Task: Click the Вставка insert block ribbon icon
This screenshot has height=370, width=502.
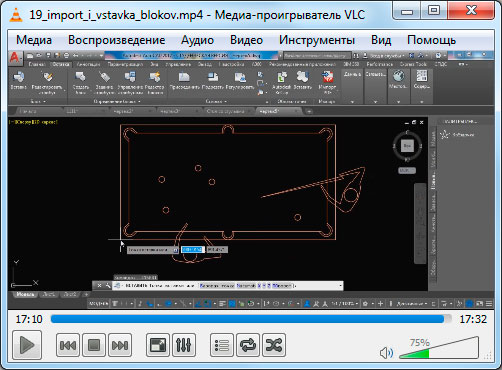Action: pyautogui.click(x=19, y=81)
